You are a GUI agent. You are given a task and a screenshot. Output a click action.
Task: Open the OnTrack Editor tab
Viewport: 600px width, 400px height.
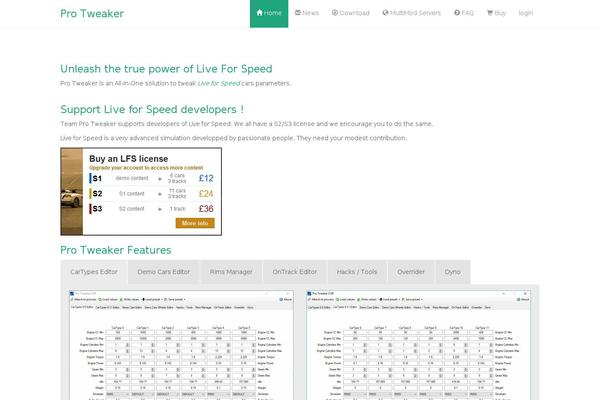[x=295, y=272]
